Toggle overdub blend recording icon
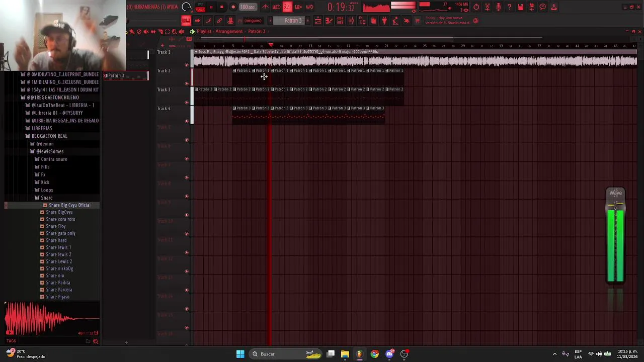The image size is (644, 362). coord(298,7)
